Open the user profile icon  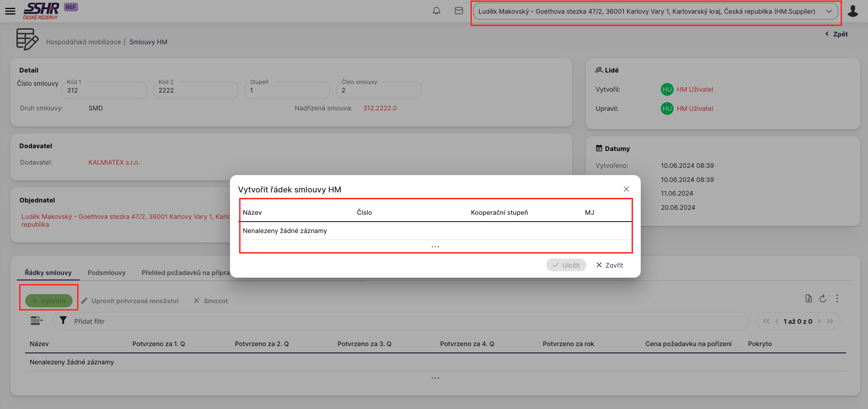[852, 11]
